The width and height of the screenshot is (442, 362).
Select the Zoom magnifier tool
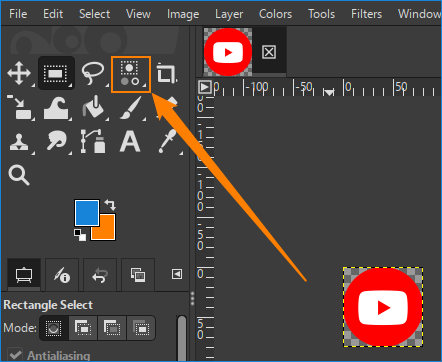(x=19, y=175)
